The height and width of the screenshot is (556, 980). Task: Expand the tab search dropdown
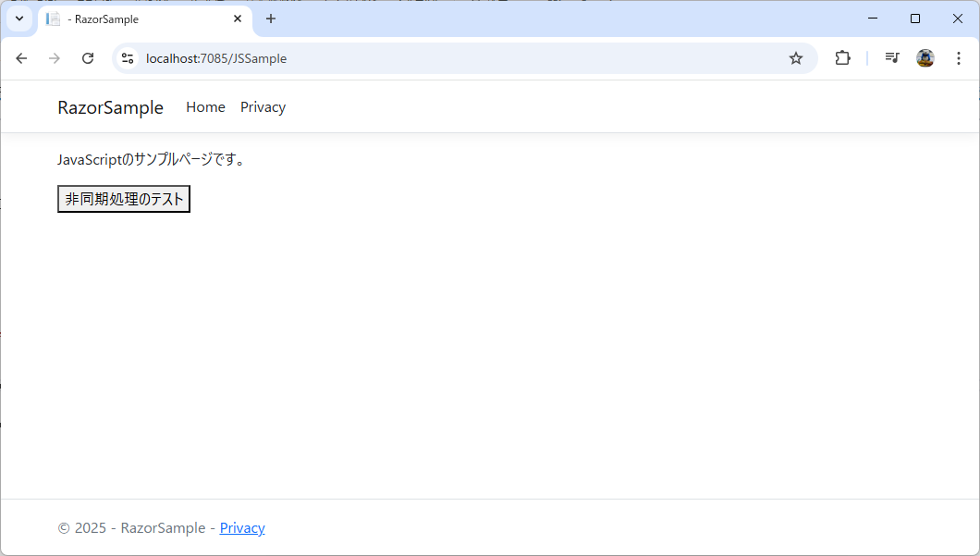tap(18, 19)
